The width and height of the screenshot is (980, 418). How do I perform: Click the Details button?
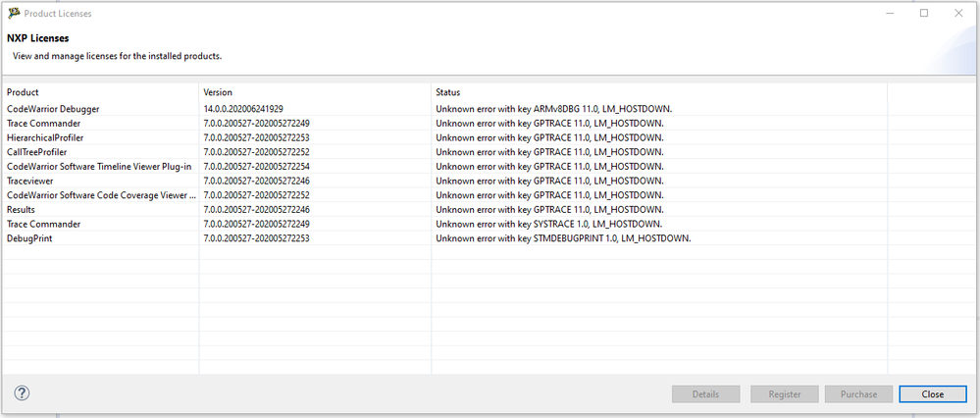(705, 394)
